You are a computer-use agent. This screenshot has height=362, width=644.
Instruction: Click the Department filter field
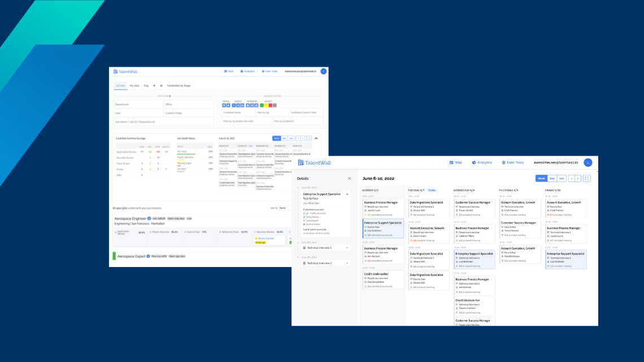pos(138,104)
